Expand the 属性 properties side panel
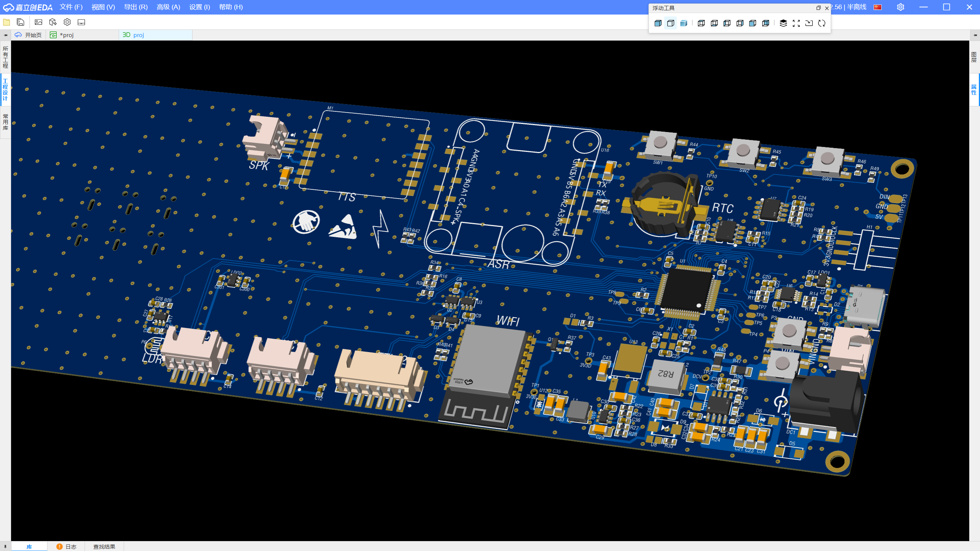 974,90
